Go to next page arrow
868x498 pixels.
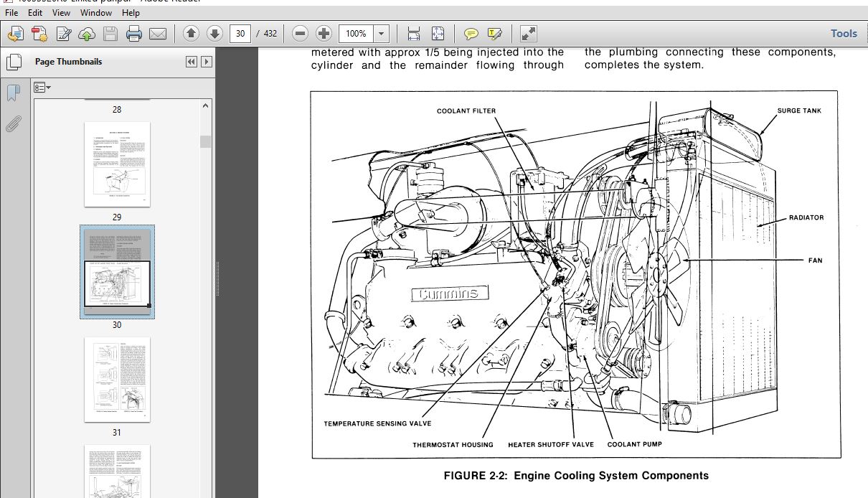214,33
